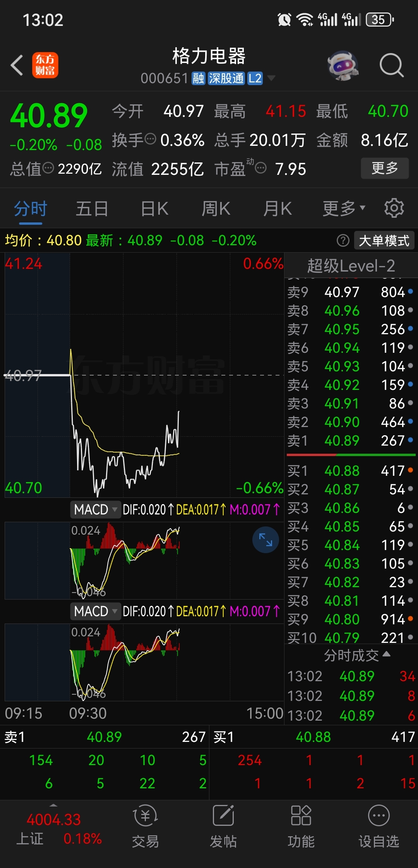Tap 更多 button in quote summary
Screen dimensions: 418x868
click(x=385, y=168)
